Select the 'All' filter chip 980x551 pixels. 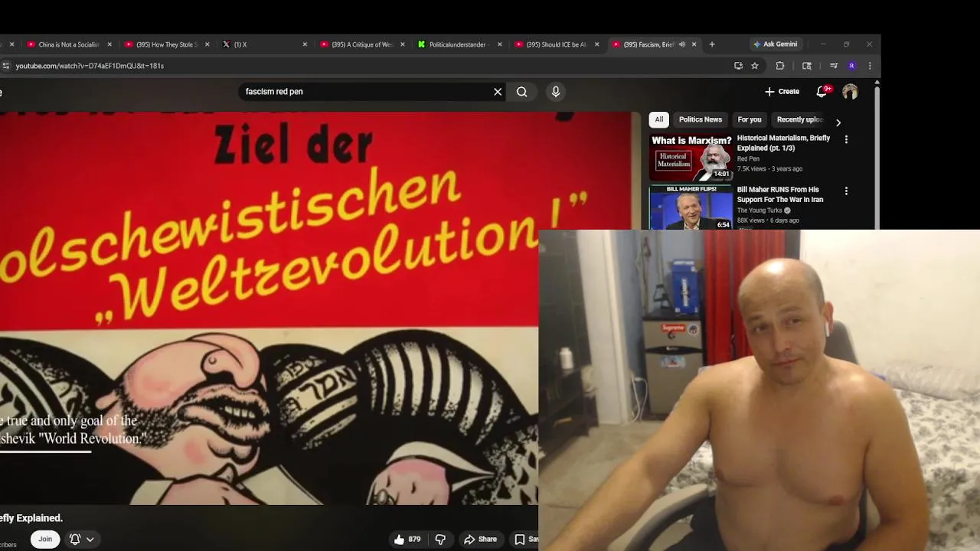click(x=658, y=119)
